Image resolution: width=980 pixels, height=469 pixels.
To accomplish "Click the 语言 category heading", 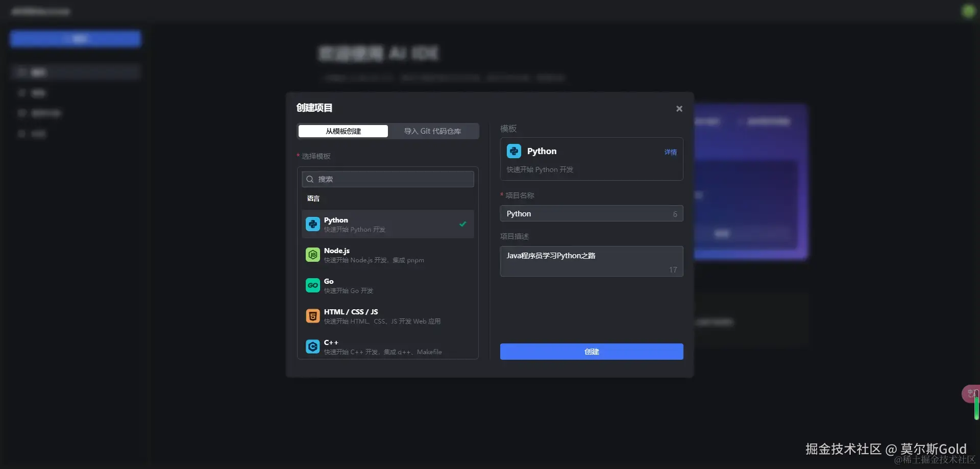I will tap(313, 199).
